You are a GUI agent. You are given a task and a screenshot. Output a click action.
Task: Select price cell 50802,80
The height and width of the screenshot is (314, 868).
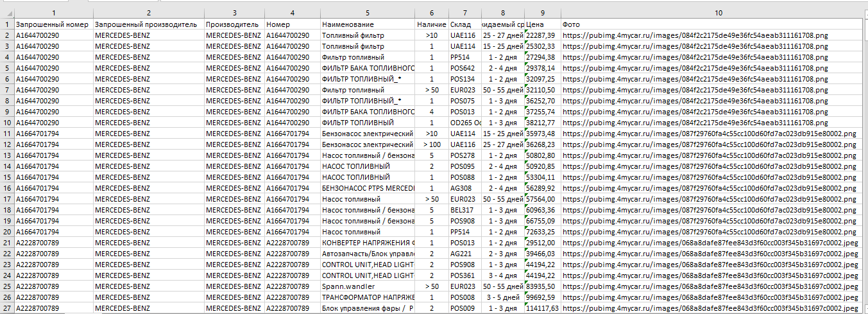543,155
